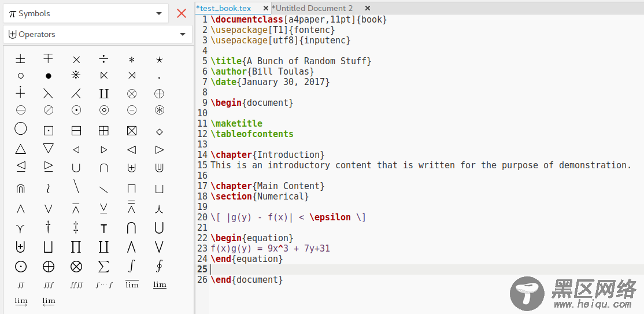Insert the small cap (∩) symbol
The height and width of the screenshot is (314, 644).
coord(104,168)
